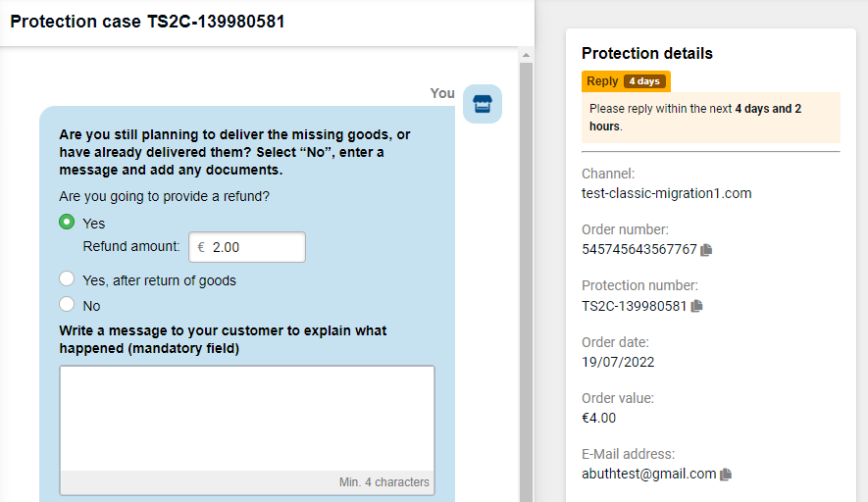The image size is (868, 502).
Task: Click the test-classic-migration1.com channel text
Action: (667, 194)
